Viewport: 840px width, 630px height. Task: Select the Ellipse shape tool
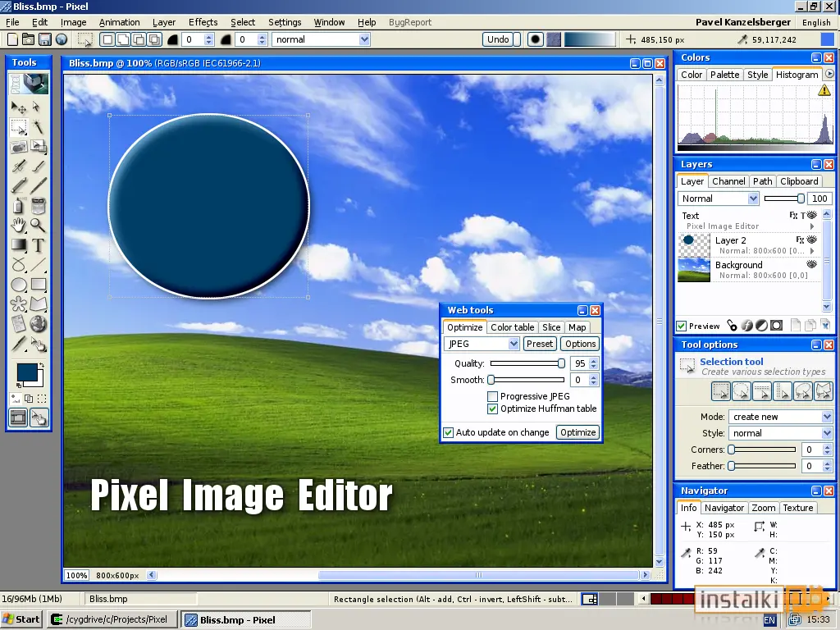(x=19, y=285)
